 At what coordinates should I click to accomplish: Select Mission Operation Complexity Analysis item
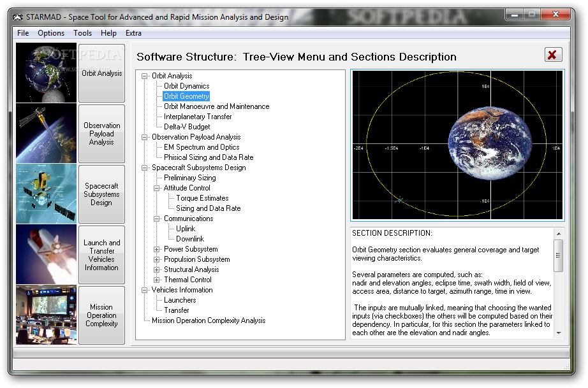pyautogui.click(x=209, y=320)
